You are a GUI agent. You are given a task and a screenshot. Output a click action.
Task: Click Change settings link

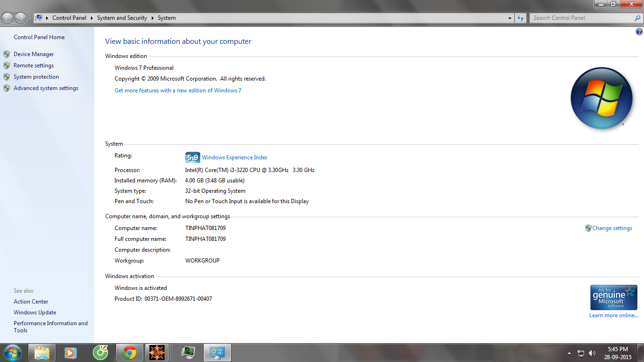coord(612,228)
